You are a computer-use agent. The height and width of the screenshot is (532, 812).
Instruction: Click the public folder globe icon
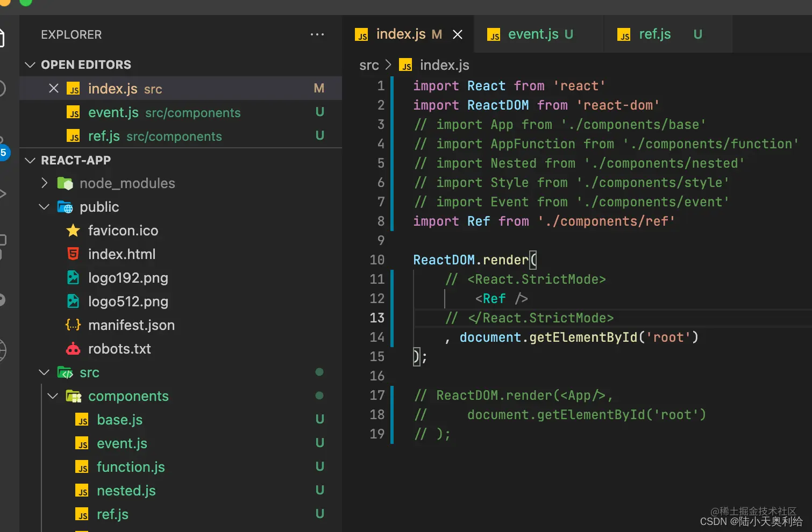click(65, 207)
